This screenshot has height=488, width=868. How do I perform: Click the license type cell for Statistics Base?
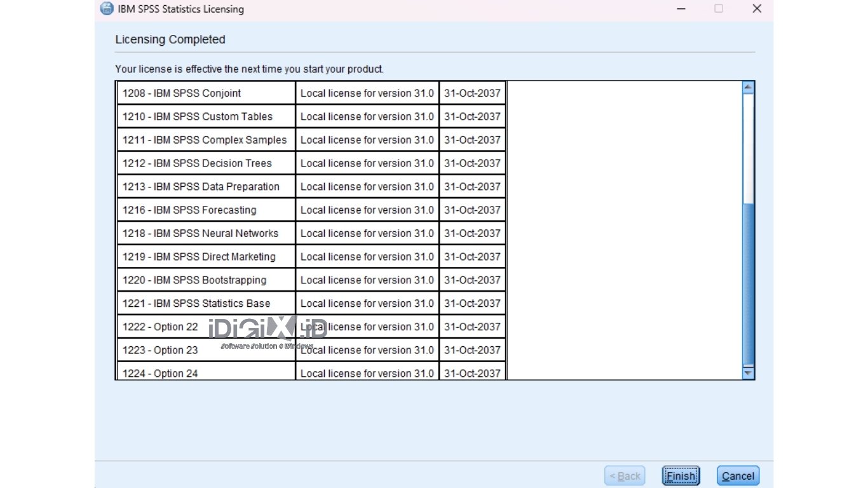pyautogui.click(x=367, y=304)
